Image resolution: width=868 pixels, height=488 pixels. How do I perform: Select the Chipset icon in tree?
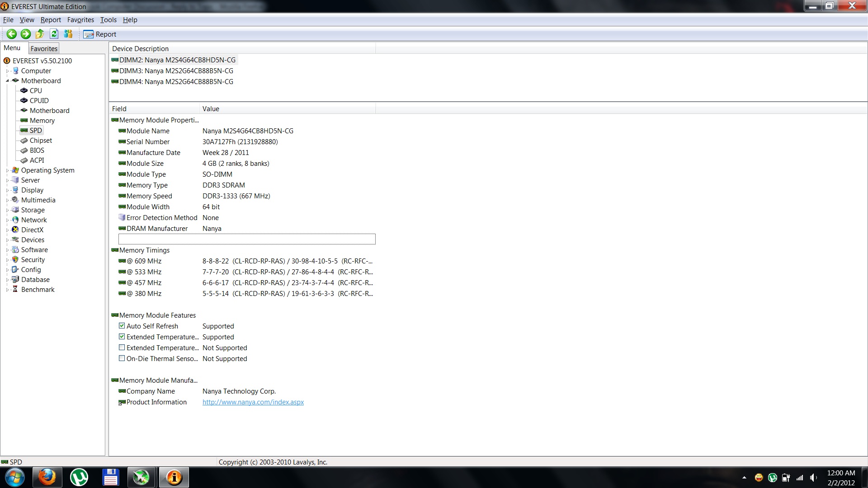click(x=24, y=141)
